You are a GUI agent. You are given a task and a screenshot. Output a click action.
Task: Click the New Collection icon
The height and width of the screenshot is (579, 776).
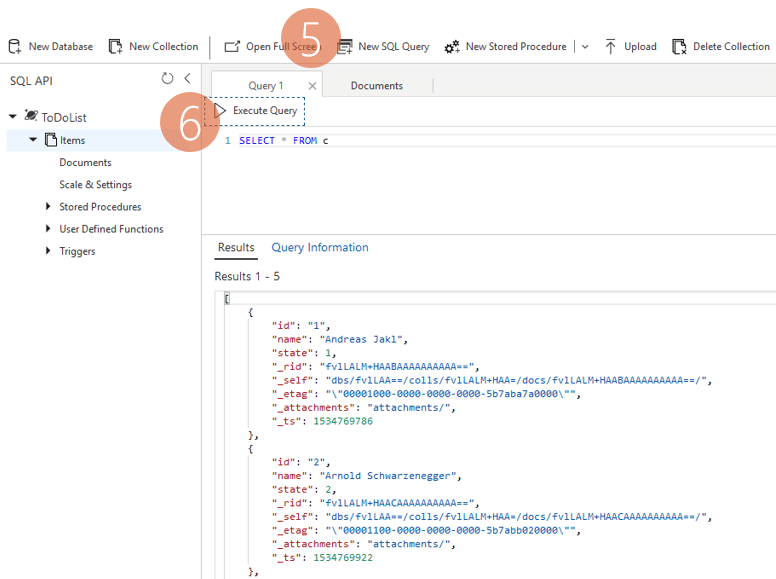[x=115, y=47]
